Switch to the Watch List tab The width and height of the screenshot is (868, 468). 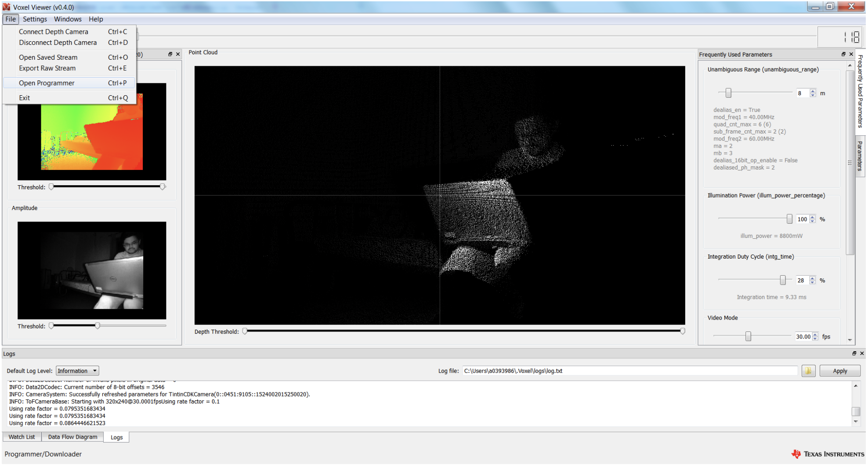(22, 437)
